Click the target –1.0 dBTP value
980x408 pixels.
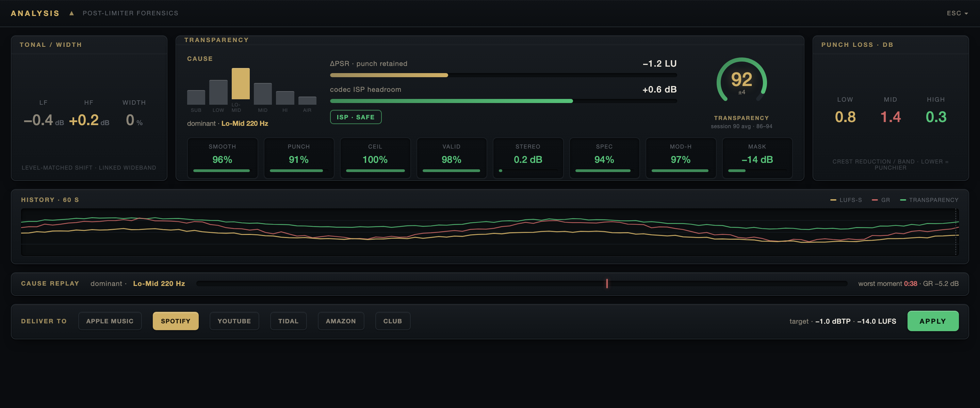click(833, 321)
